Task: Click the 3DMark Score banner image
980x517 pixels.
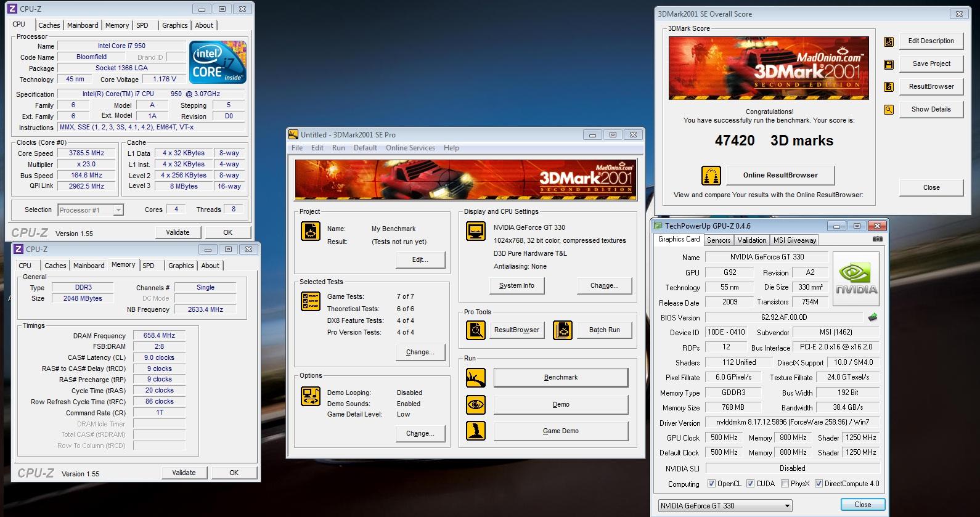Action: (x=769, y=68)
